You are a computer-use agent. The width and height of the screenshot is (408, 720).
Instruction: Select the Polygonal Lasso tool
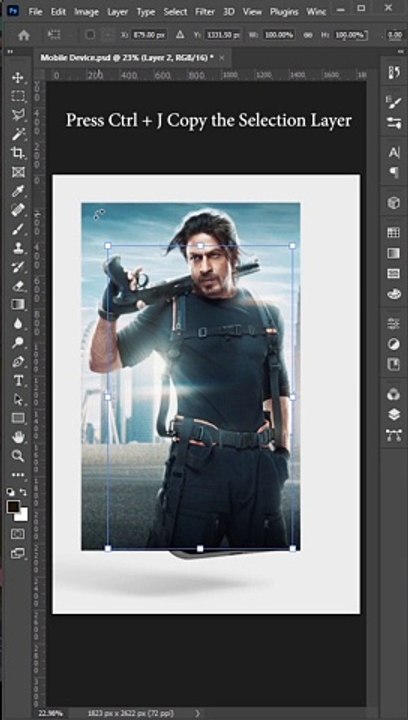pos(18,115)
